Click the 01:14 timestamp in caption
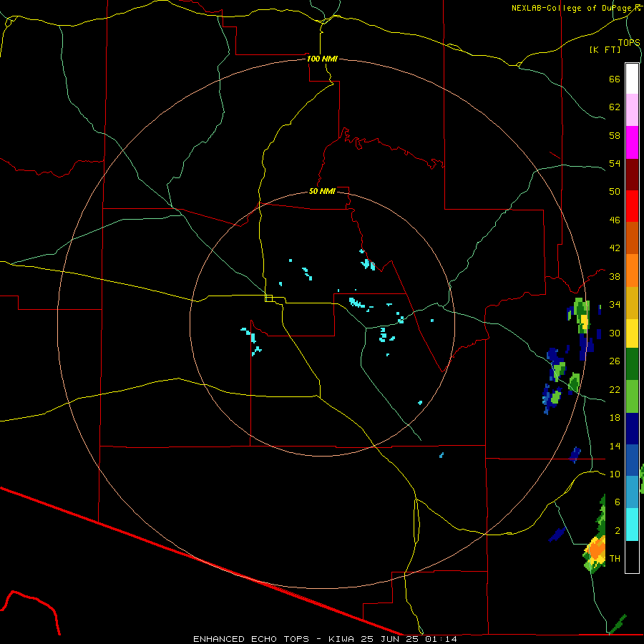Viewport: 644px width, 644px height. (441, 639)
